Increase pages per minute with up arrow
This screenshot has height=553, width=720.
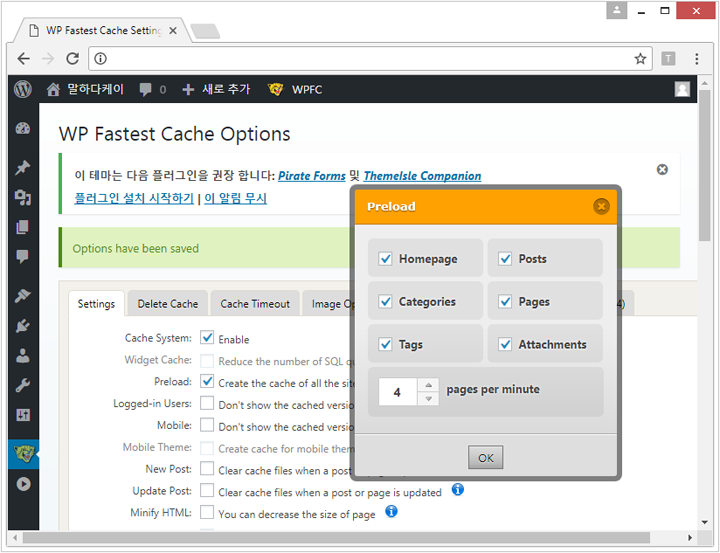pyautogui.click(x=428, y=385)
